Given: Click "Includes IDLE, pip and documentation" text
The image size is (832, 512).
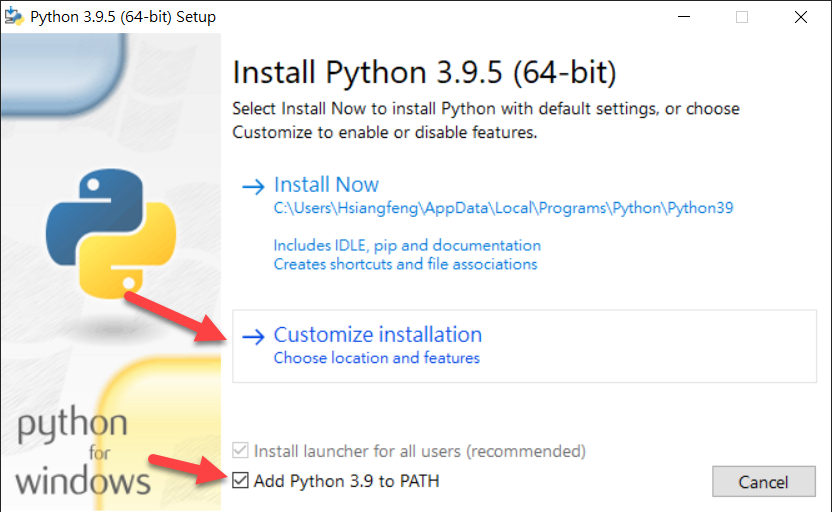Looking at the screenshot, I should (407, 245).
